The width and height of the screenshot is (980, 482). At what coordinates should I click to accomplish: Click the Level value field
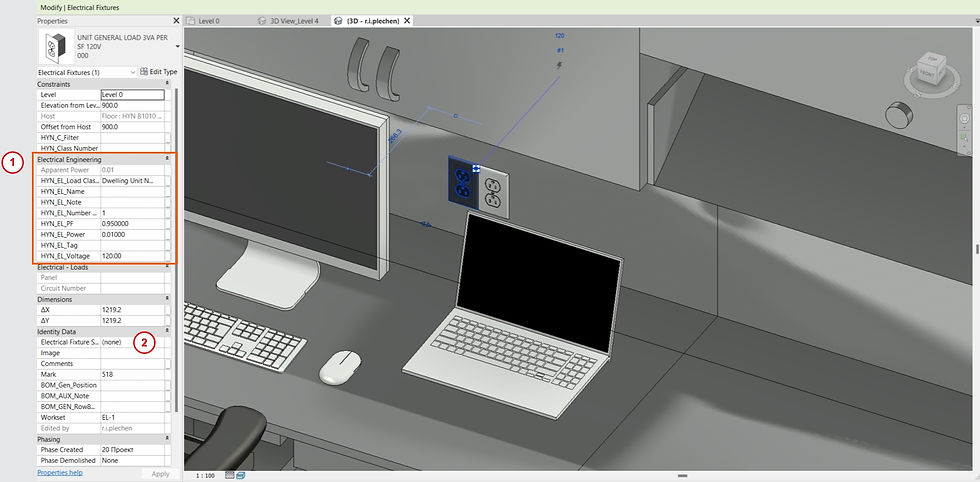132,94
